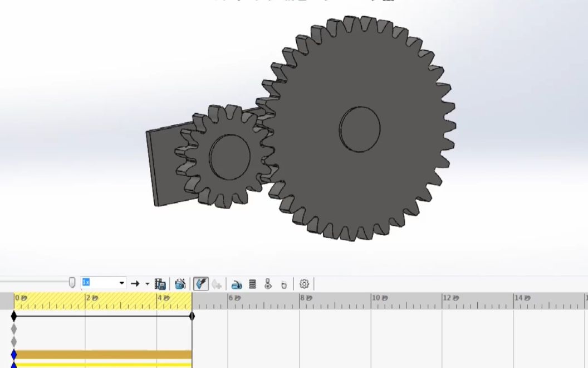Add a Motor to the mechanism

pos(237,284)
